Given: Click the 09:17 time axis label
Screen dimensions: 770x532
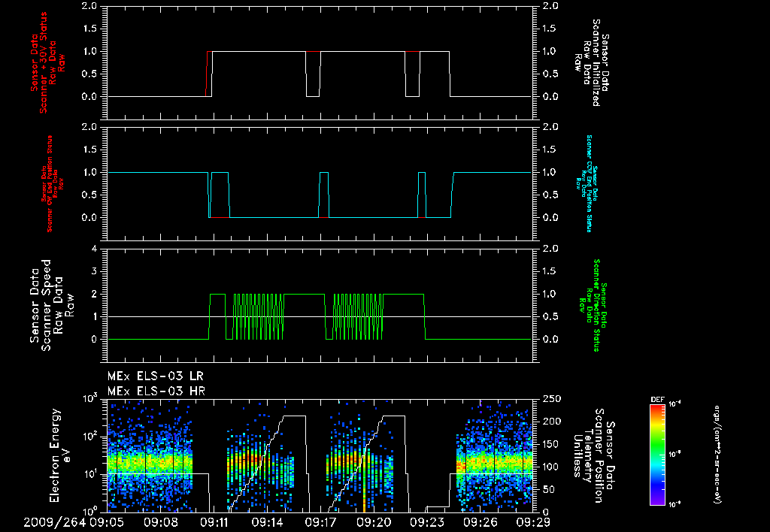Looking at the screenshot, I should pos(320,522).
